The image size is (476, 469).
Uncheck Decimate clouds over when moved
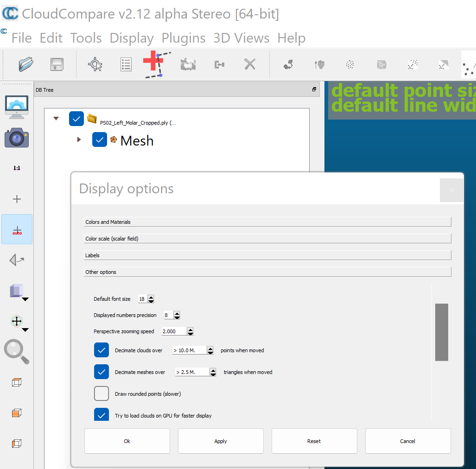pyautogui.click(x=102, y=350)
